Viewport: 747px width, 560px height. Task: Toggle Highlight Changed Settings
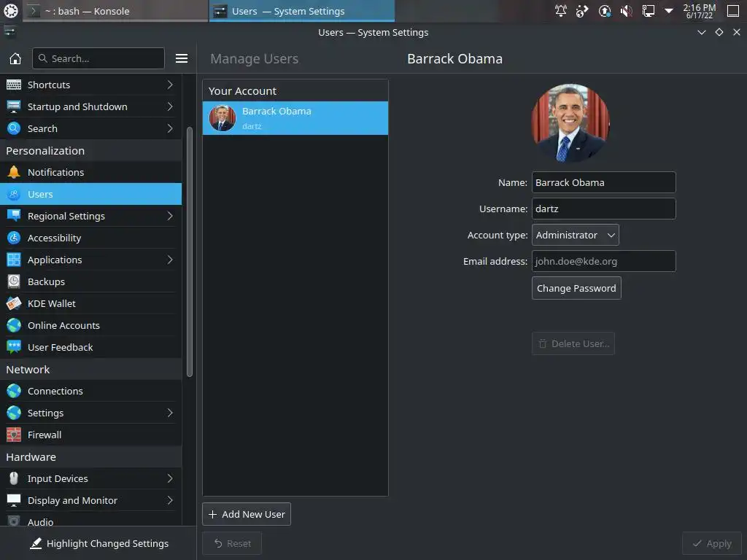(x=98, y=543)
